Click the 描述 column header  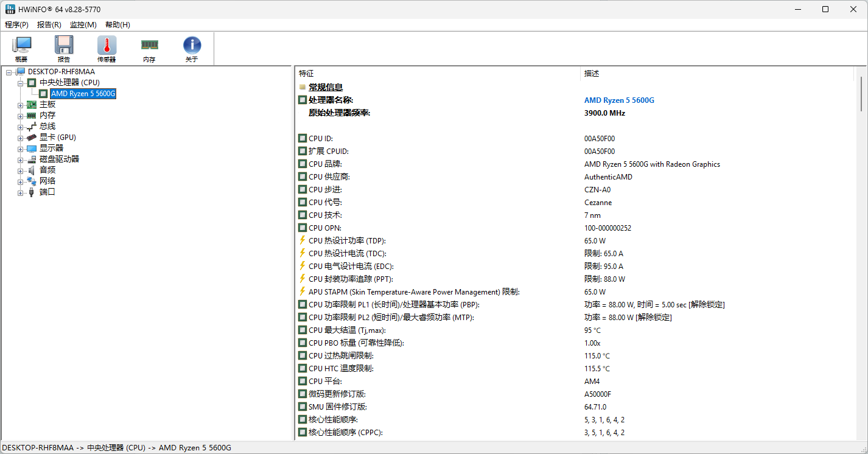click(717, 74)
